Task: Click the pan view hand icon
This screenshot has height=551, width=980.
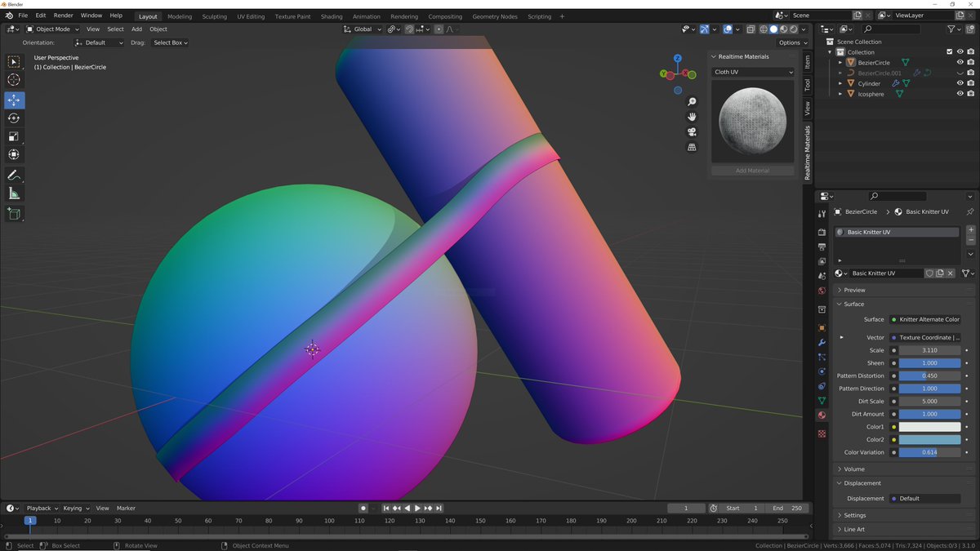Action: coord(692,117)
